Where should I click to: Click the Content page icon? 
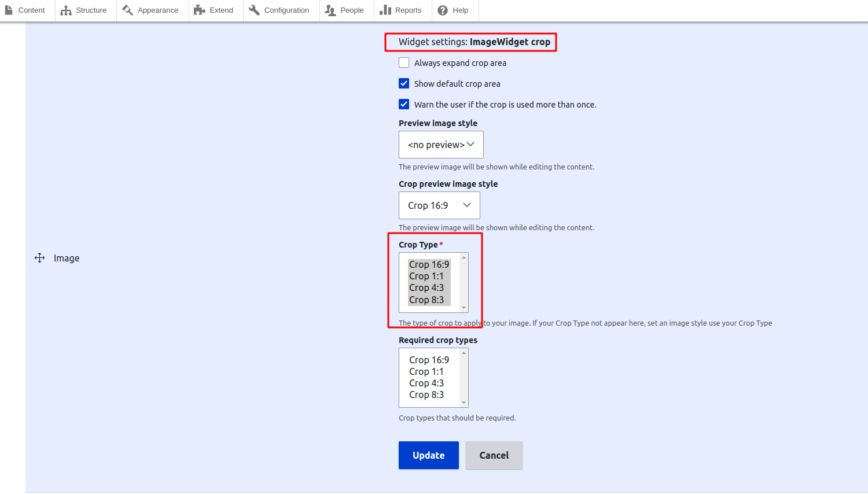(8, 10)
